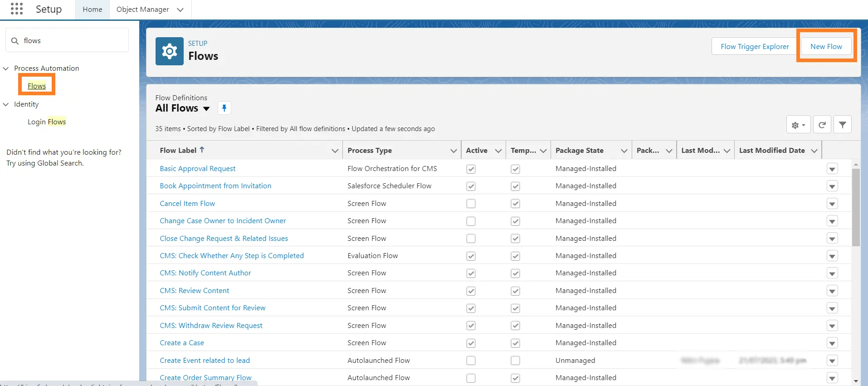
Task: Open row actions for Create Event related to lead
Action: (832, 361)
